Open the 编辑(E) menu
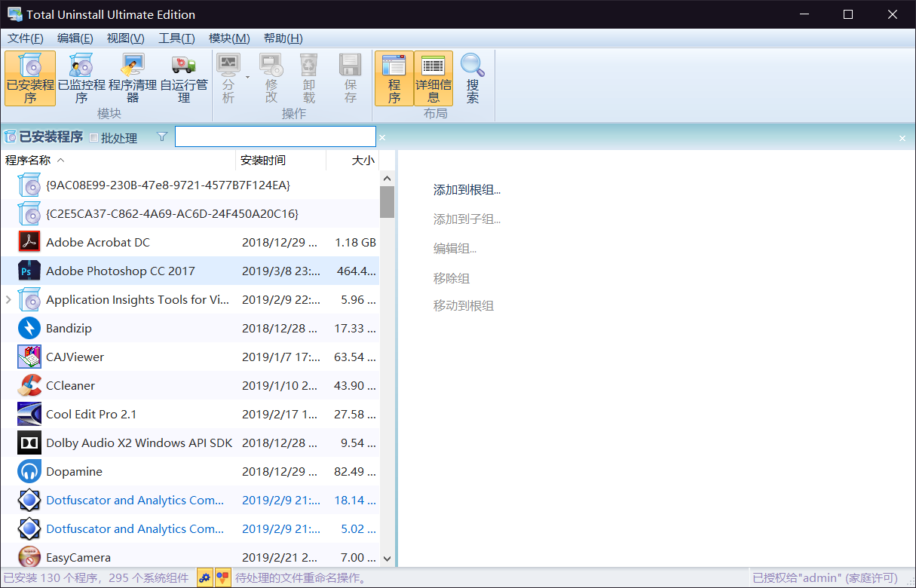The image size is (916, 588). click(75, 38)
